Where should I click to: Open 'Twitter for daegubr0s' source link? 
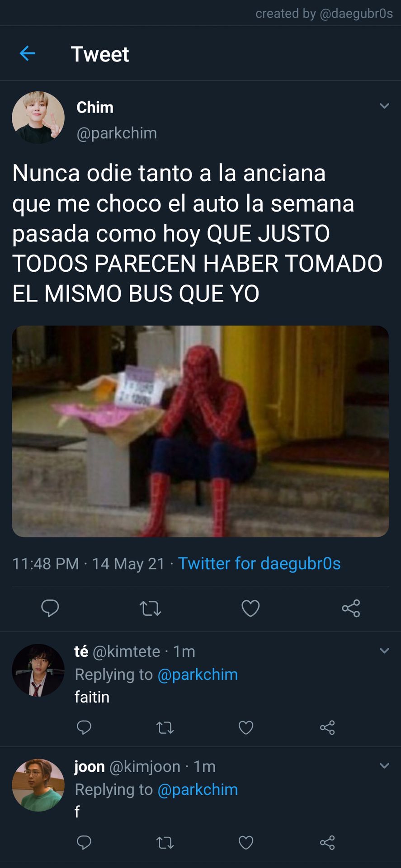259,563
